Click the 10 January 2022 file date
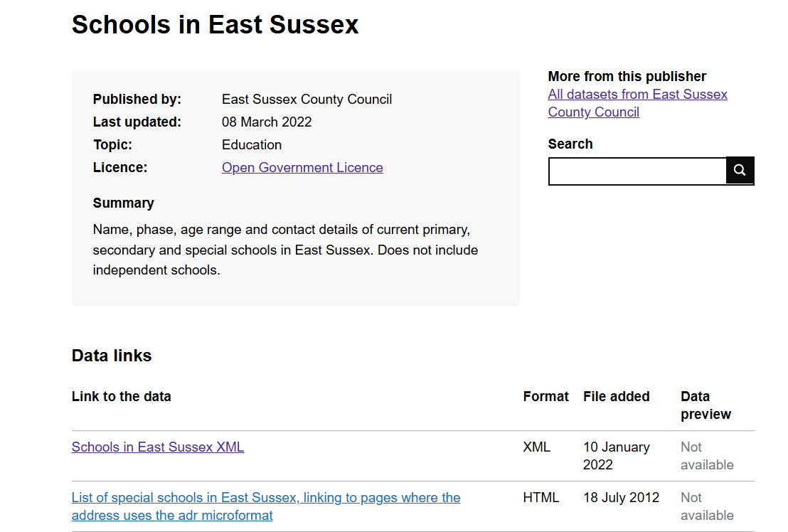Viewport: 788px width, 532px height. (616, 456)
